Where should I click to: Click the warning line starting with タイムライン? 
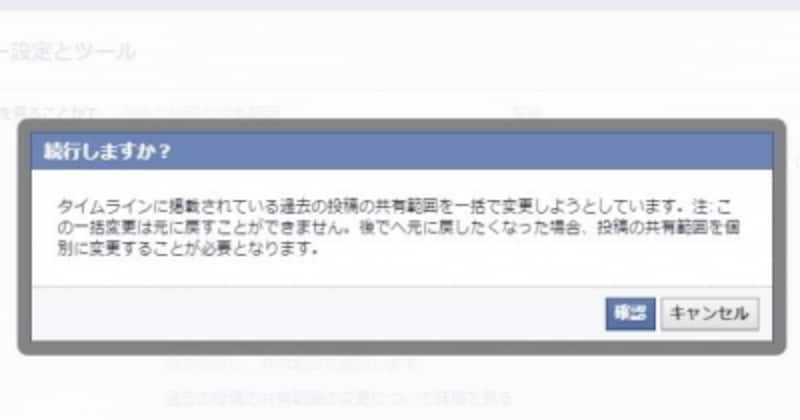(x=395, y=206)
